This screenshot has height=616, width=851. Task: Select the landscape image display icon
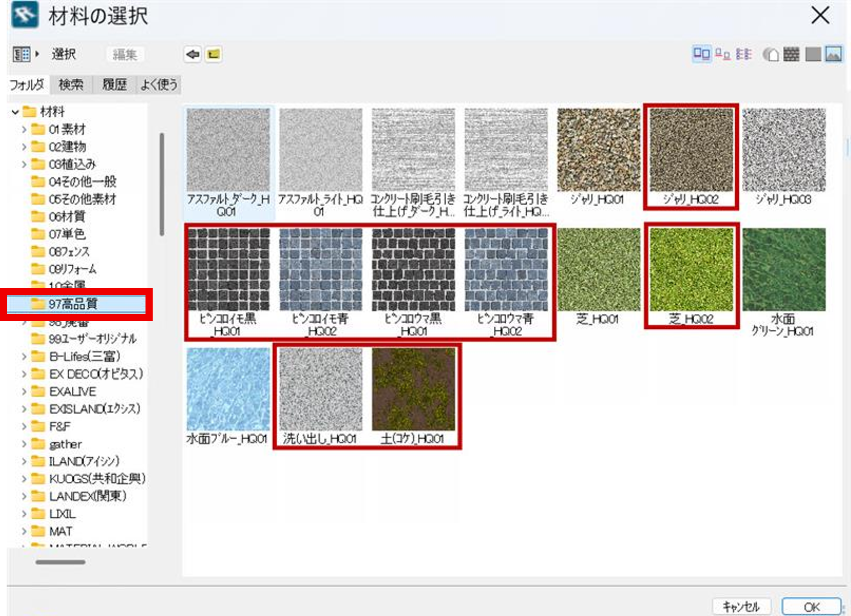pos(834,54)
